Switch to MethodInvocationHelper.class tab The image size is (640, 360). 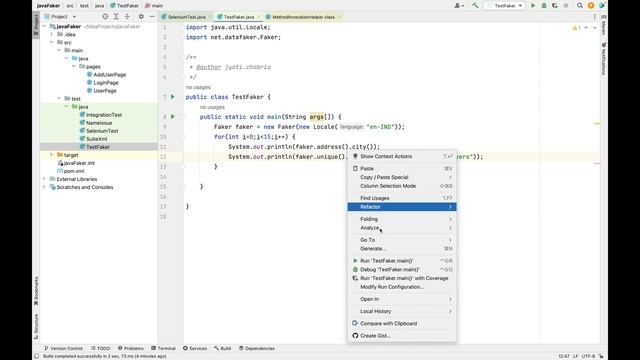(x=303, y=17)
